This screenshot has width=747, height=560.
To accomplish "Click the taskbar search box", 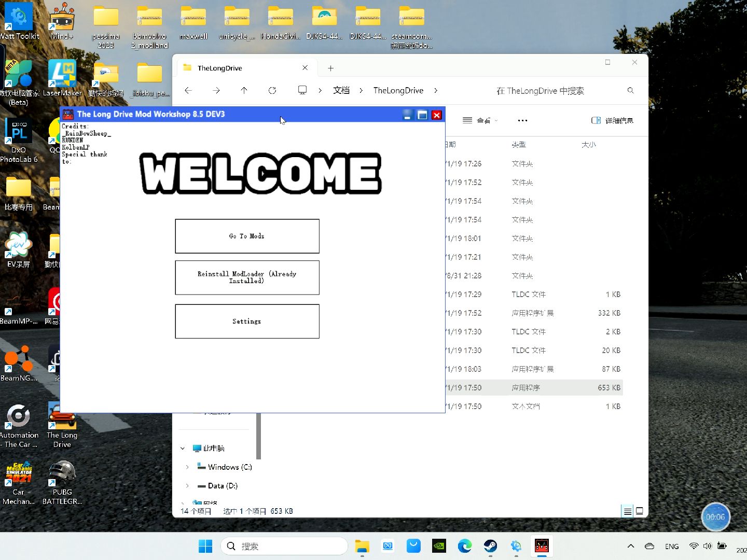I will [x=284, y=546].
